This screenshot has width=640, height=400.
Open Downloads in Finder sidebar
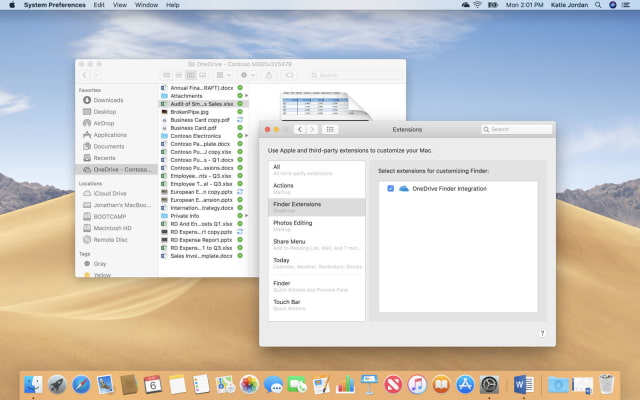point(108,100)
